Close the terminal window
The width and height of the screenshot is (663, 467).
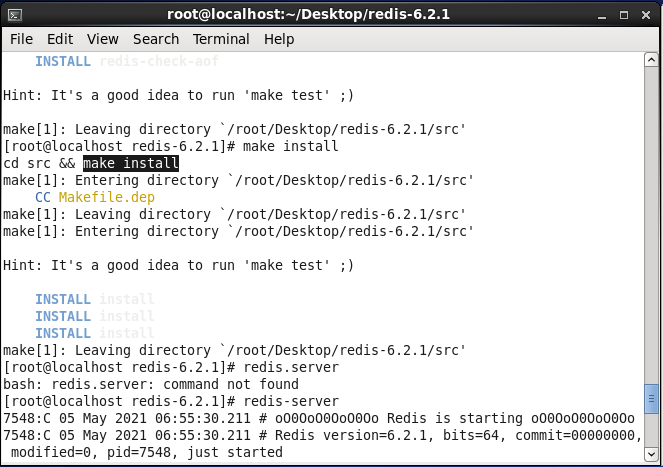[646, 16]
